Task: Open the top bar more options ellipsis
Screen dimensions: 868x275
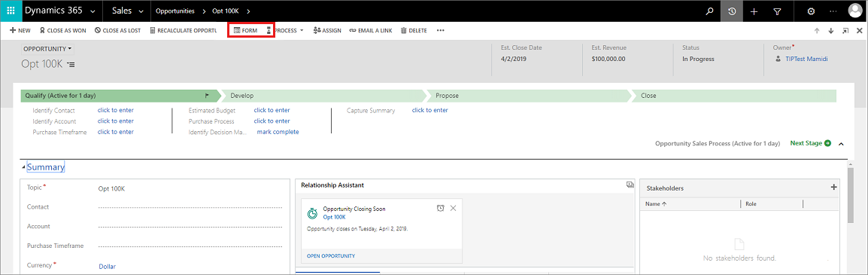Action: point(833,11)
